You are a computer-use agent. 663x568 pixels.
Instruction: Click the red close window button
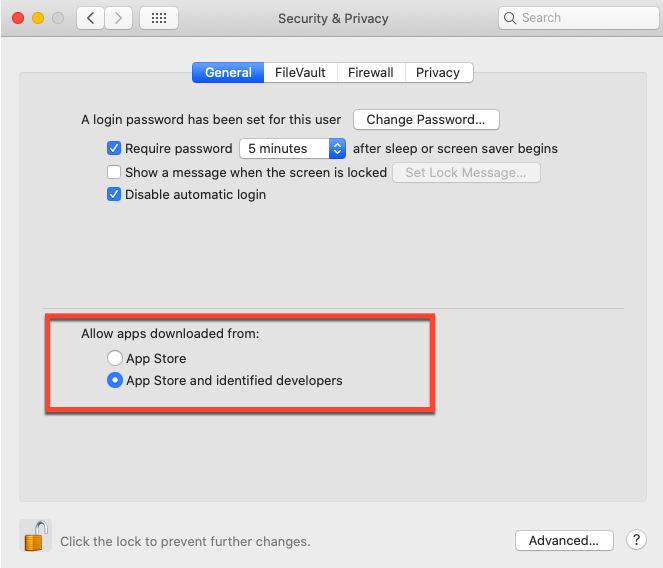19,18
